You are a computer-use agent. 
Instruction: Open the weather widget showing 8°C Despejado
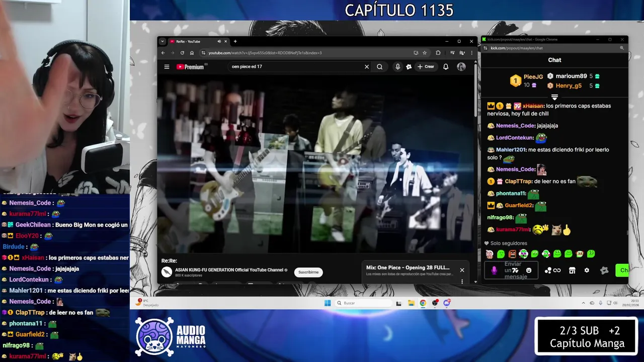147,303
